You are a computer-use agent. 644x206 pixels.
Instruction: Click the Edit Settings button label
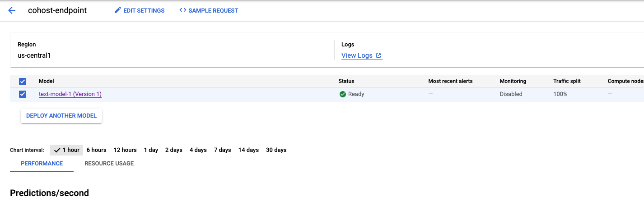(x=144, y=10)
